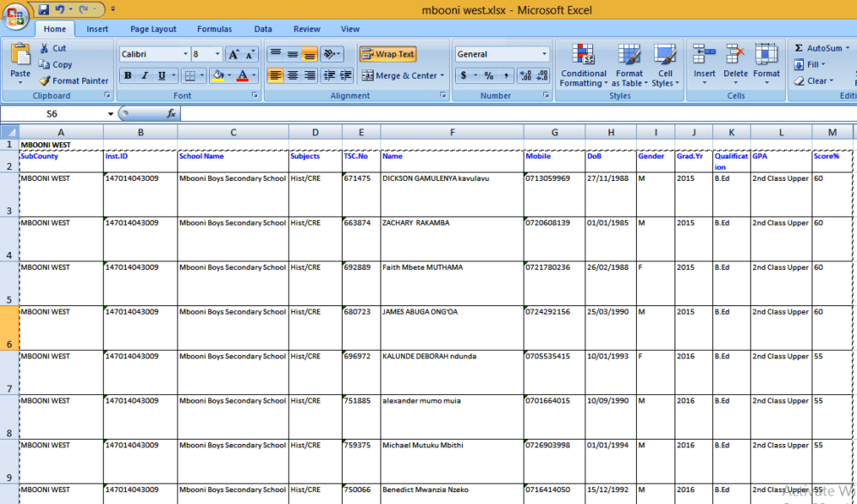This screenshot has height=504, width=857.
Task: Open the Office Button menu
Action: (15, 15)
